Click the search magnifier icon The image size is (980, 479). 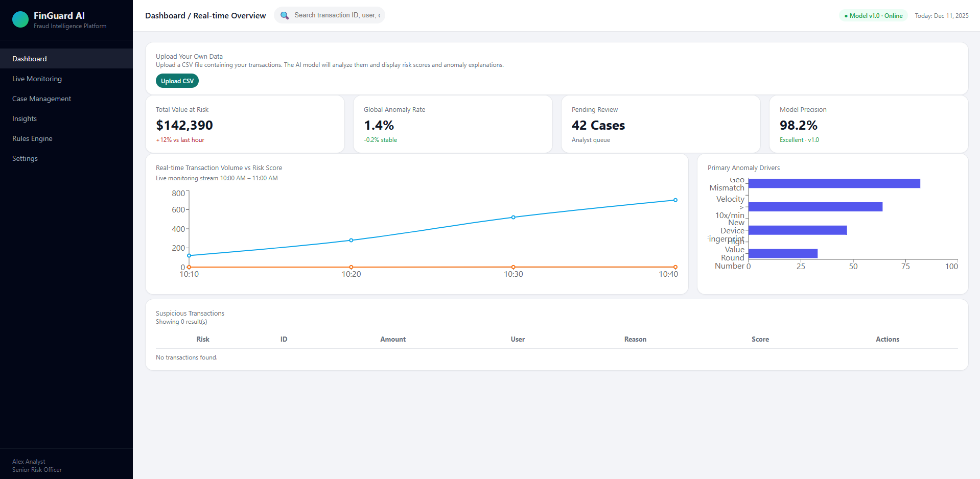(285, 15)
